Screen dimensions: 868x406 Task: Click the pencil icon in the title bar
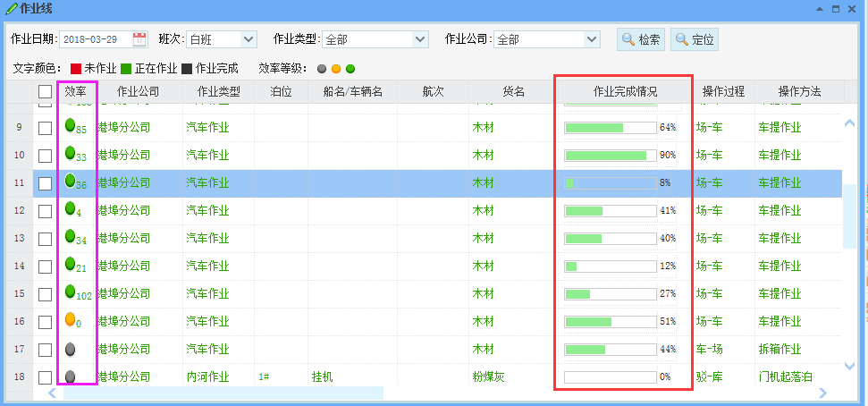10,9
